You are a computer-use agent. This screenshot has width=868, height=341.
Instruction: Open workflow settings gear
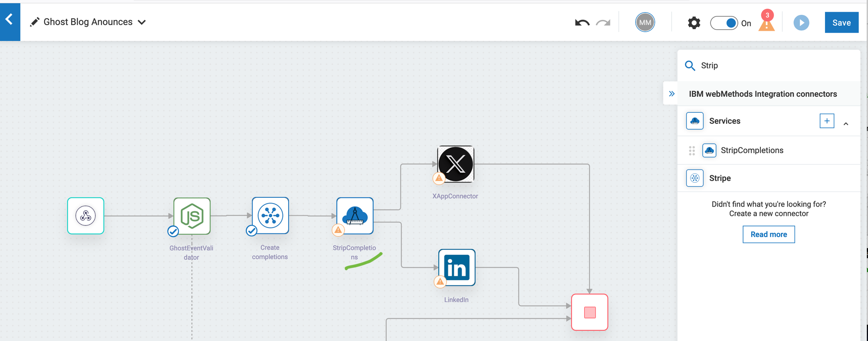click(x=694, y=23)
